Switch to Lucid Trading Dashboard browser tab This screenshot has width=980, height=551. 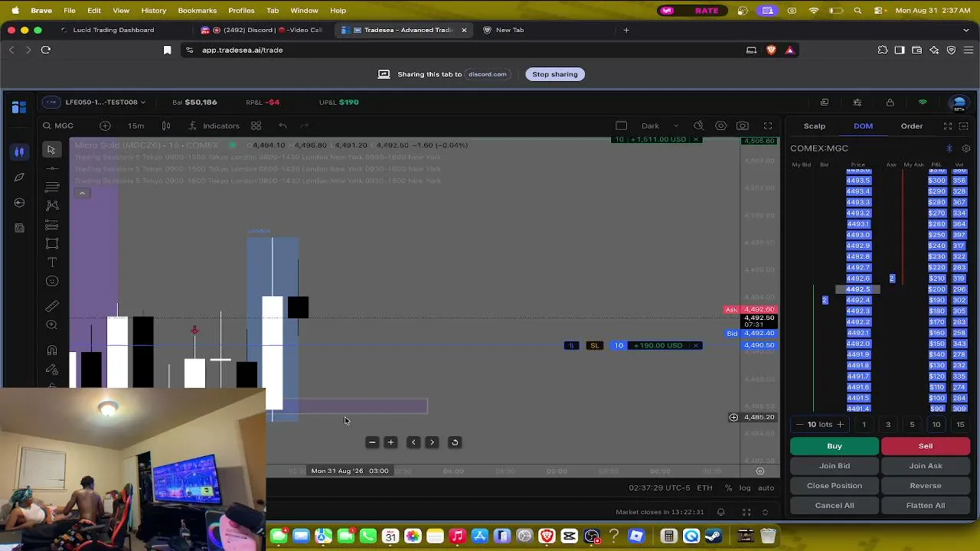point(113,30)
